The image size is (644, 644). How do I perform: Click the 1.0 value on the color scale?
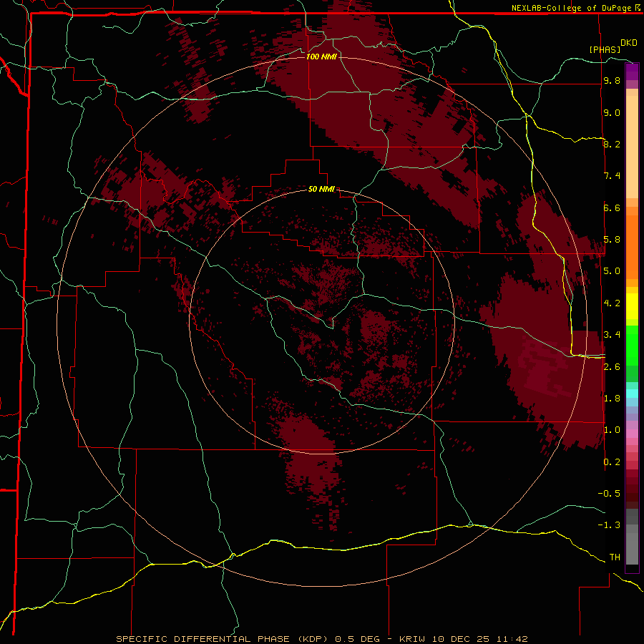(x=612, y=430)
